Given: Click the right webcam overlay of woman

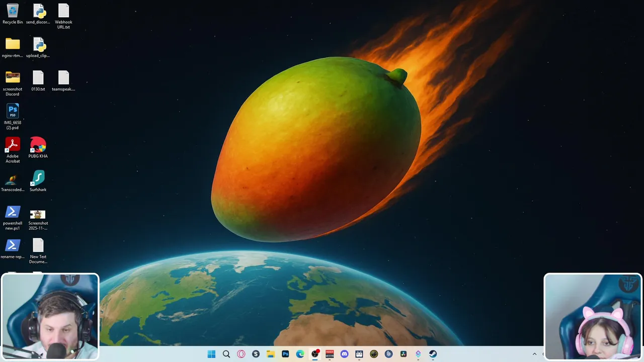Looking at the screenshot, I should click(x=593, y=317).
